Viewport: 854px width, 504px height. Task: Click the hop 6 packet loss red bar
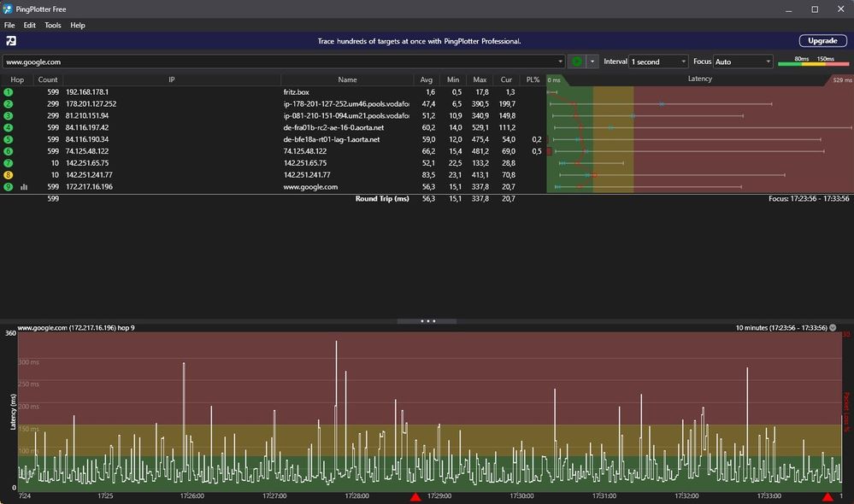click(549, 151)
